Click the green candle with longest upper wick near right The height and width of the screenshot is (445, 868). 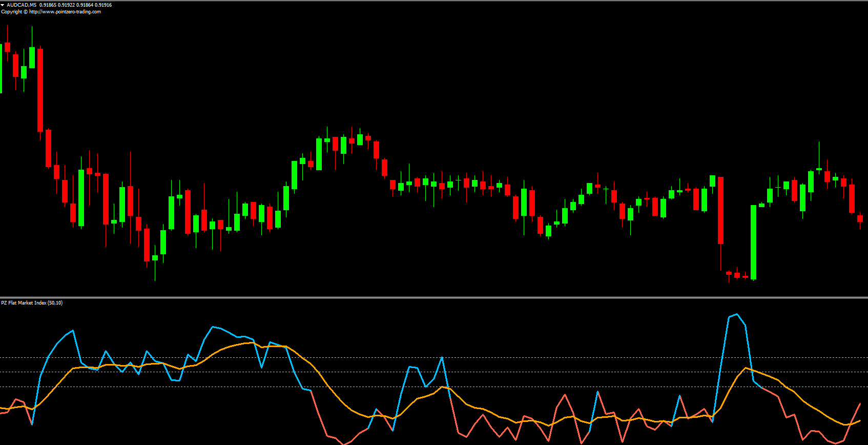pos(819,168)
